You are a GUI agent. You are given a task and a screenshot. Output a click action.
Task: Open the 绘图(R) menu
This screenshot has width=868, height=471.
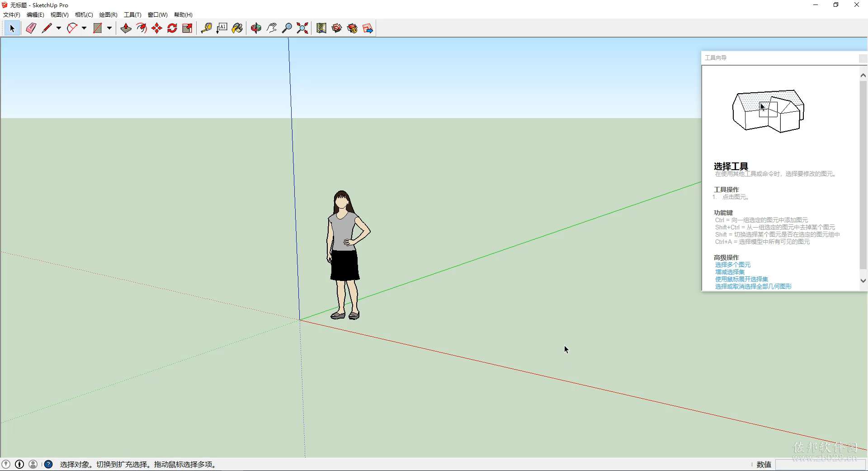point(108,15)
